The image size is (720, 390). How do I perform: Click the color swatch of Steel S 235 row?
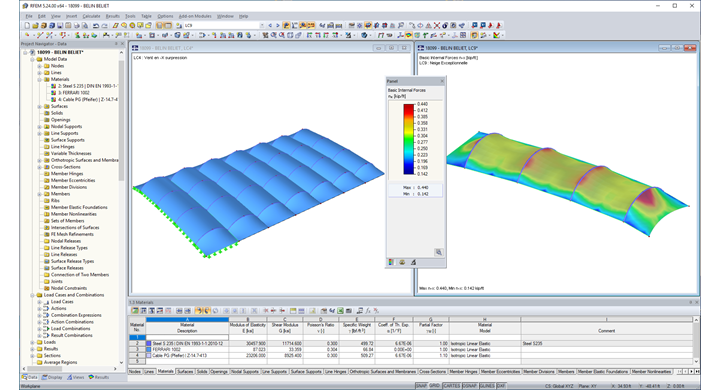[x=149, y=344]
